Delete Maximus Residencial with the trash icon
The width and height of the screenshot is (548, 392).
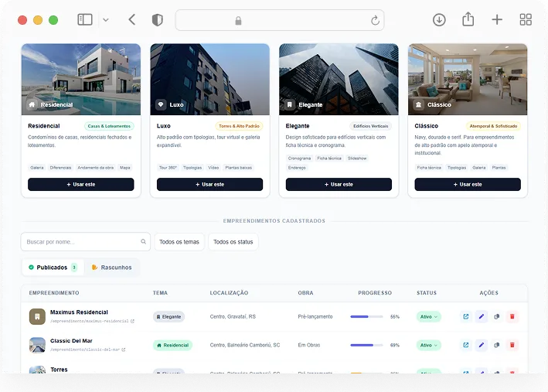click(512, 316)
